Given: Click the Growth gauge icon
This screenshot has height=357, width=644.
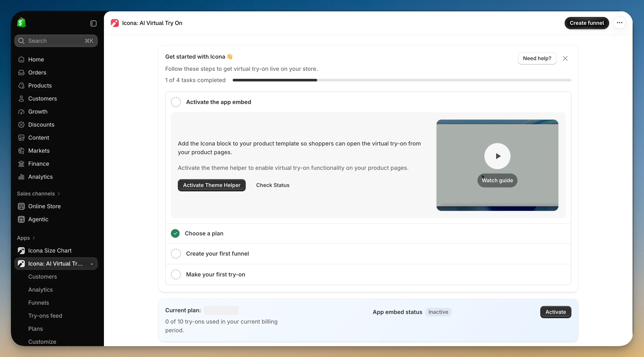Looking at the screenshot, I should pyautogui.click(x=21, y=112).
